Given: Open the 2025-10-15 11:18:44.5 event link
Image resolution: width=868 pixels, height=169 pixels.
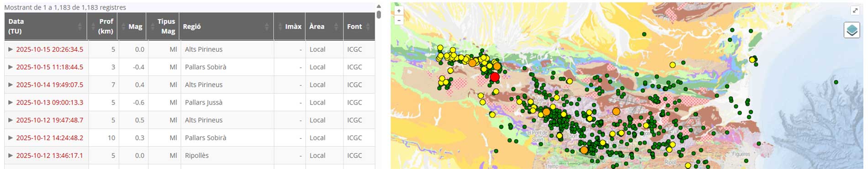Looking at the screenshot, I should (50, 67).
